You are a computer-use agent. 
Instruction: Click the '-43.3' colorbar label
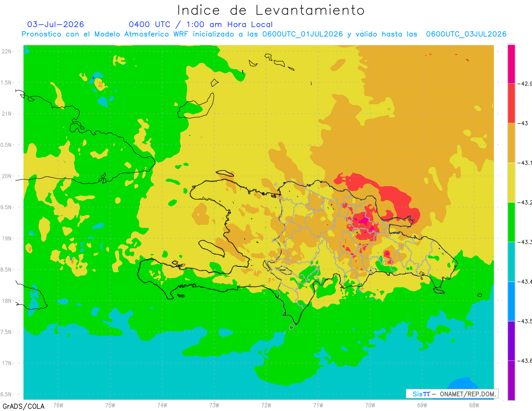(x=525, y=242)
